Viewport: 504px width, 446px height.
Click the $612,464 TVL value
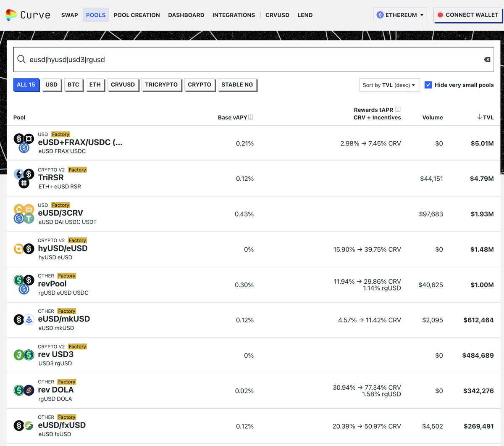[478, 320]
